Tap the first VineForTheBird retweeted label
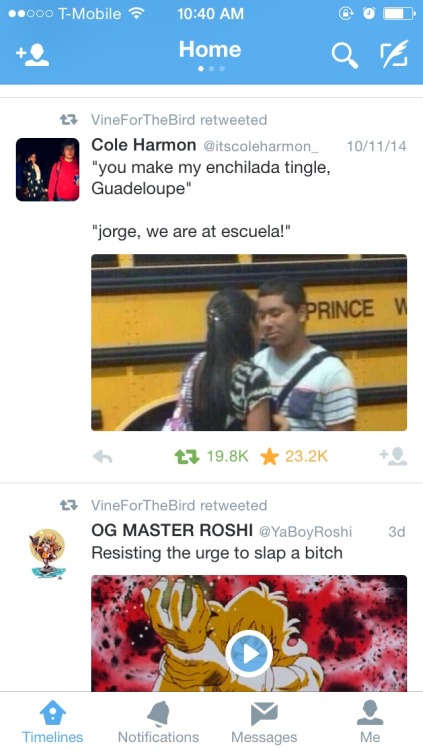The height and width of the screenshot is (750, 423). (179, 120)
